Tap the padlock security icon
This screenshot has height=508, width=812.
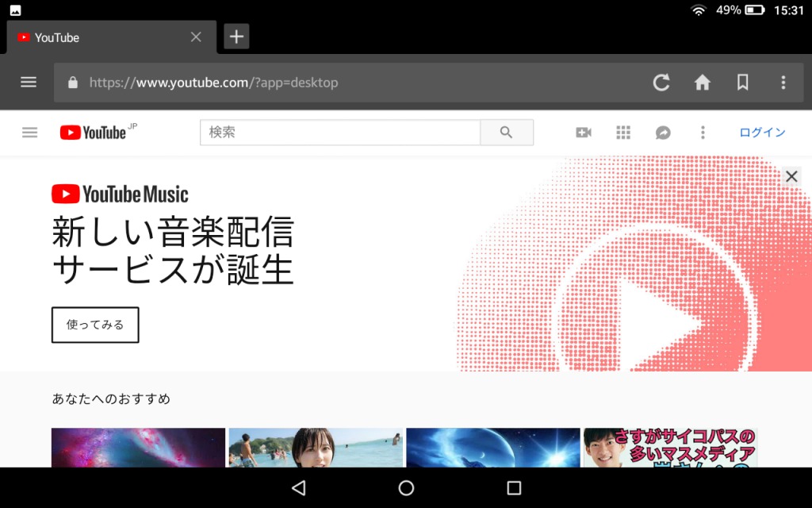73,83
